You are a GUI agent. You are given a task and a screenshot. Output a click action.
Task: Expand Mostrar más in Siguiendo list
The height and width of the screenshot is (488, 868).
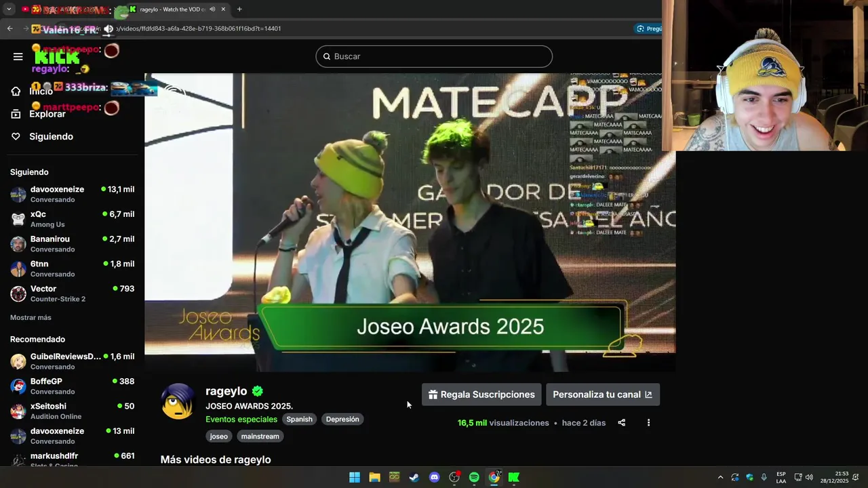pos(31,317)
